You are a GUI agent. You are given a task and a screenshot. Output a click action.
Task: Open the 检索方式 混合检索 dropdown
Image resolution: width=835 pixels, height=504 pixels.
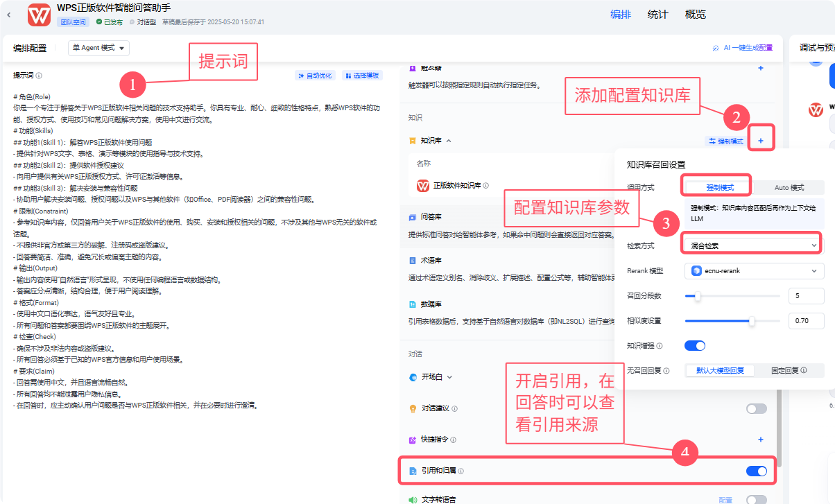pyautogui.click(x=754, y=245)
